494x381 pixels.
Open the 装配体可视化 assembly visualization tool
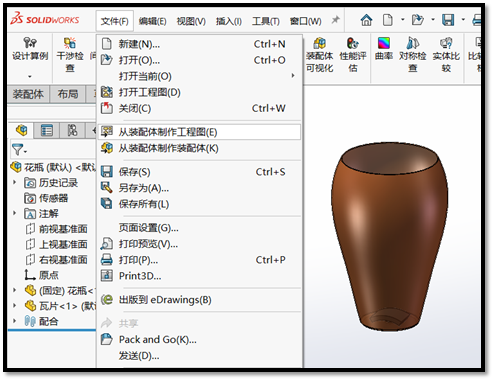(319, 55)
